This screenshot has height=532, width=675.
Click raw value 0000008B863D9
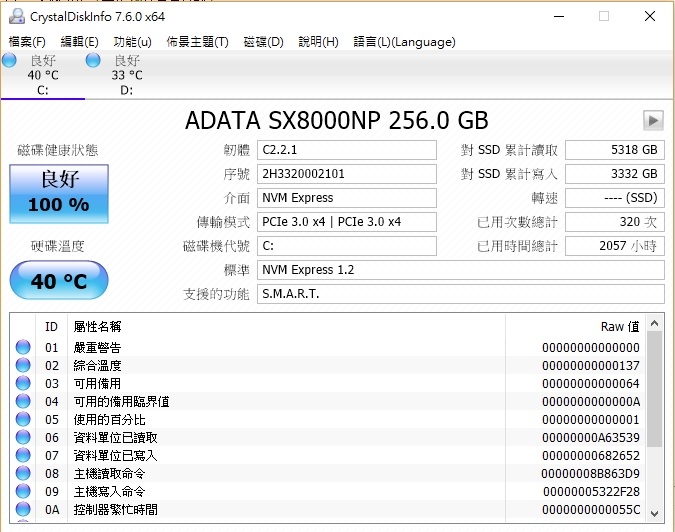tap(591, 473)
